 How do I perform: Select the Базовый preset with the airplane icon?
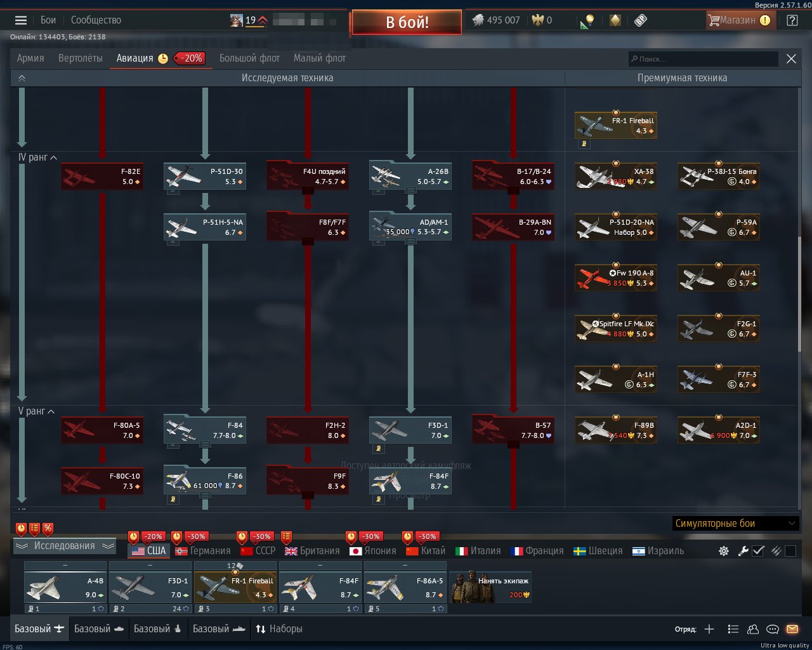click(39, 629)
